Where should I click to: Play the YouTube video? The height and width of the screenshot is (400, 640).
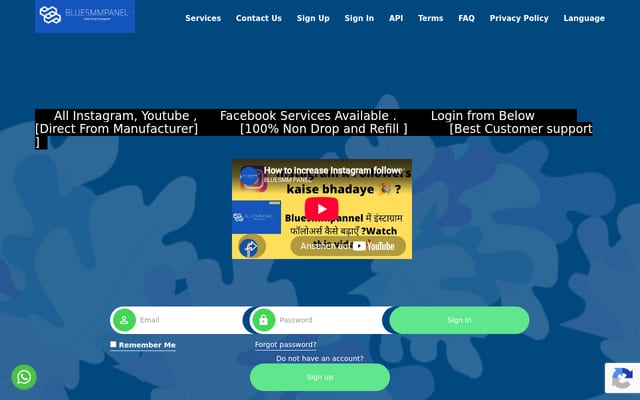click(322, 209)
